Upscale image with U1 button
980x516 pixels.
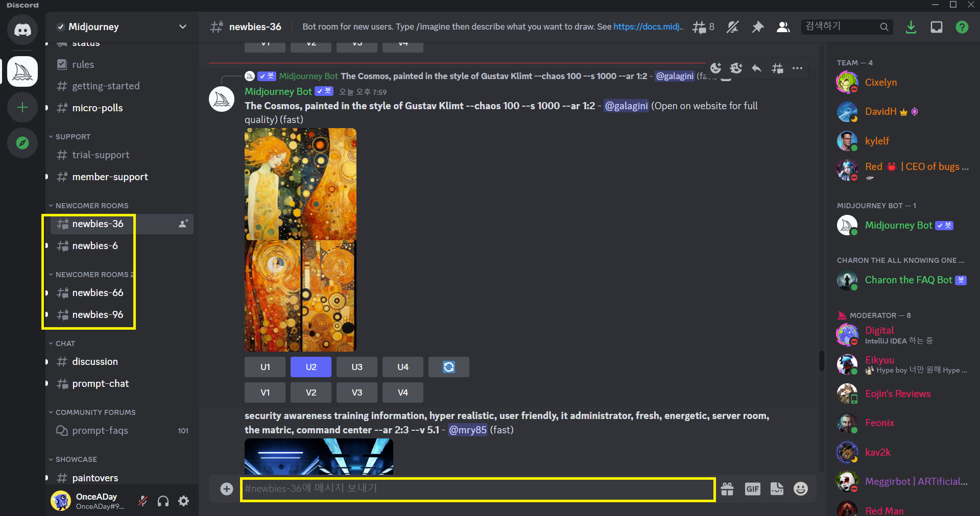[265, 367]
